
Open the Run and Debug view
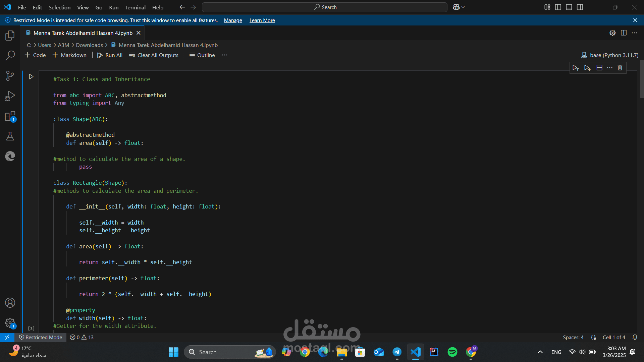click(x=10, y=96)
